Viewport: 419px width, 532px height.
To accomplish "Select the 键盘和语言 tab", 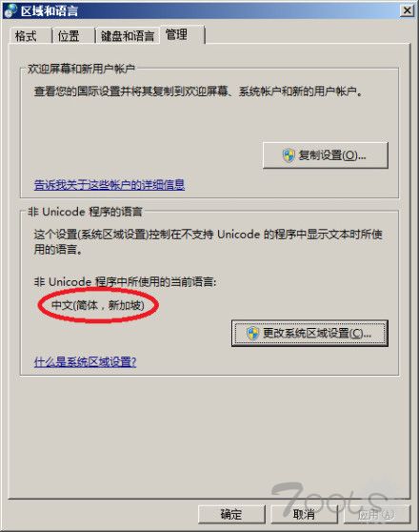I will (128, 35).
